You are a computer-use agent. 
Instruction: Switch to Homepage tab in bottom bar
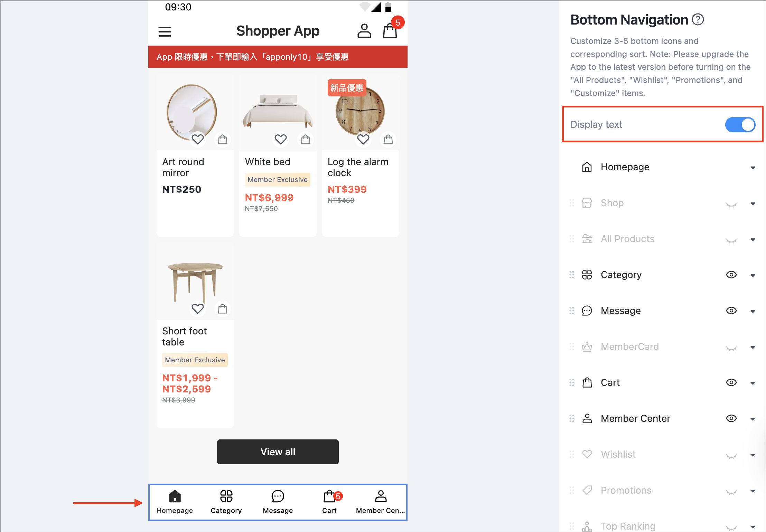pos(175,502)
